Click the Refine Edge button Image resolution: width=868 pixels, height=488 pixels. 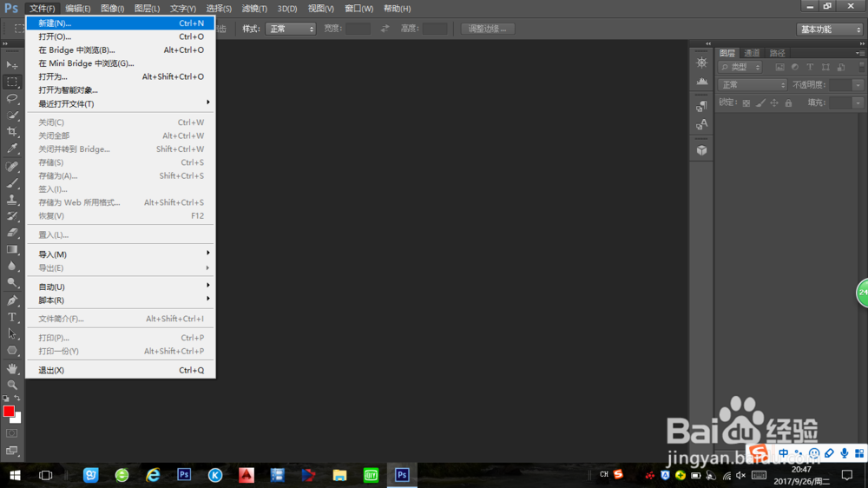(x=487, y=29)
